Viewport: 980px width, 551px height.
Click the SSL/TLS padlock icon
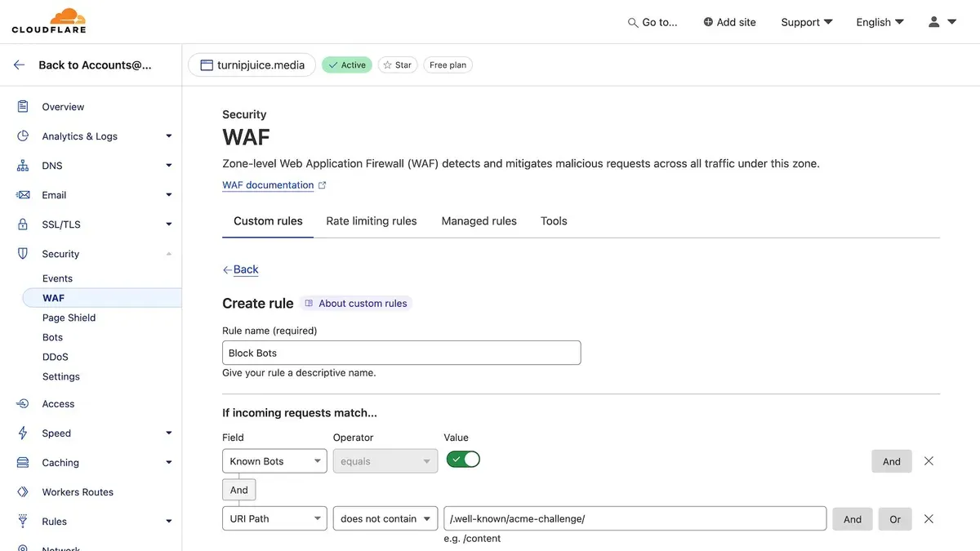tap(23, 224)
